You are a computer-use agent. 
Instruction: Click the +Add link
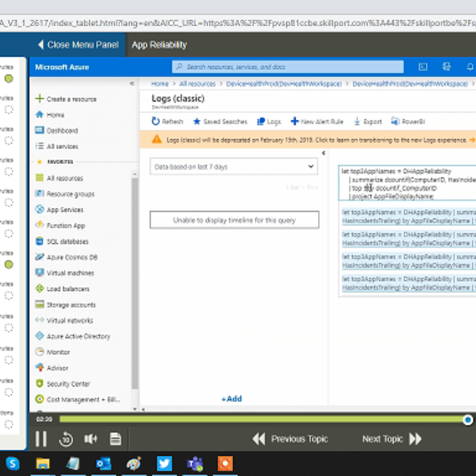[x=231, y=399]
